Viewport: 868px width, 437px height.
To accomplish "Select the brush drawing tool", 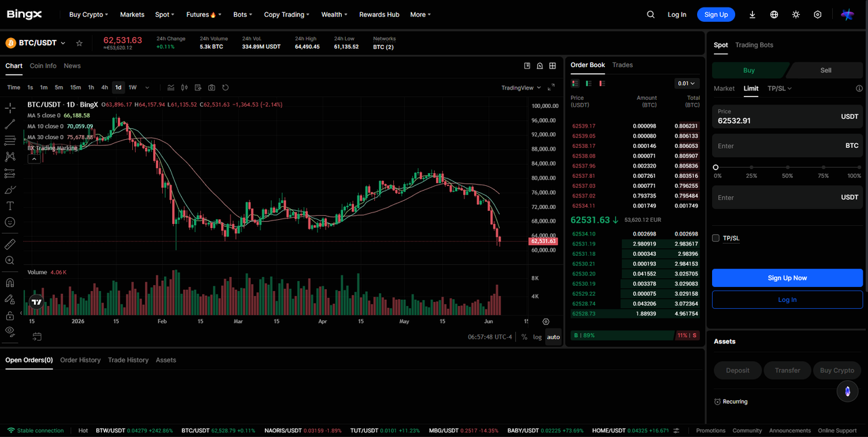I will click(x=10, y=189).
